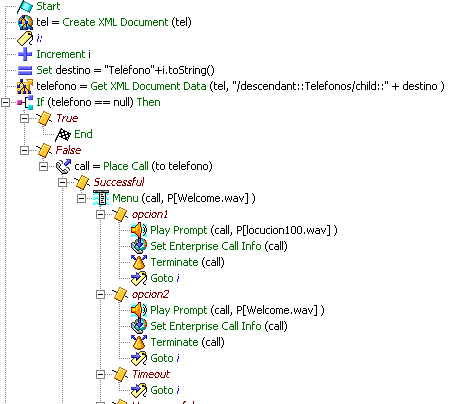Click the Start step flag icon
Screen dimensions: 450x404
[25, 7]
